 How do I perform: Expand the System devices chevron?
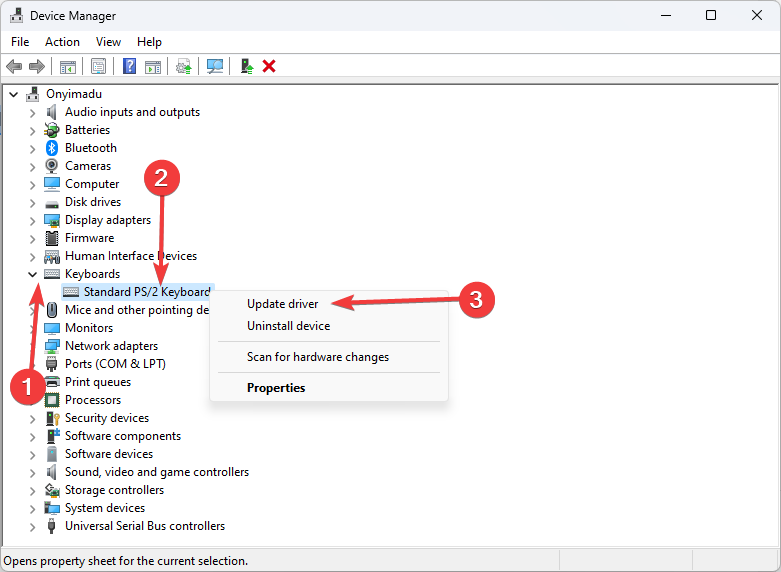(32, 509)
